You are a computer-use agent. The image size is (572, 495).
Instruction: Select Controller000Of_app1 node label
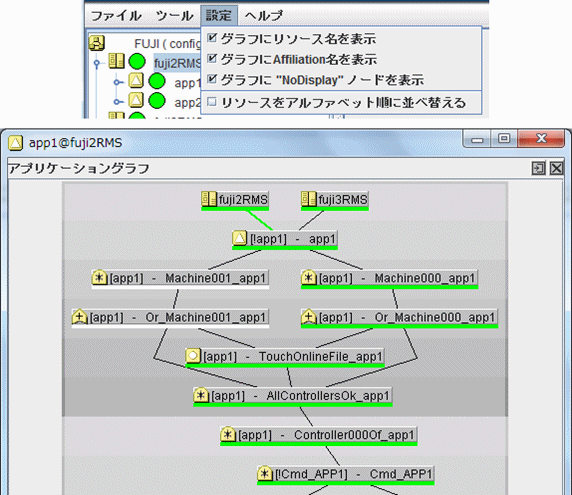pos(326,436)
